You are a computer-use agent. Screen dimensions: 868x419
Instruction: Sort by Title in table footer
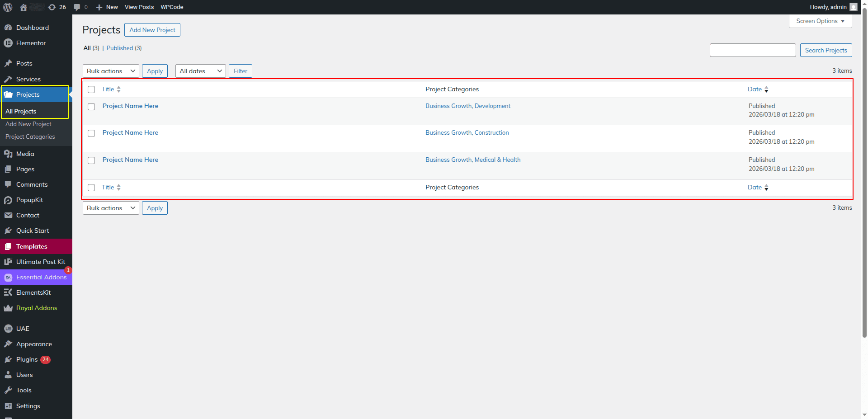(111, 187)
